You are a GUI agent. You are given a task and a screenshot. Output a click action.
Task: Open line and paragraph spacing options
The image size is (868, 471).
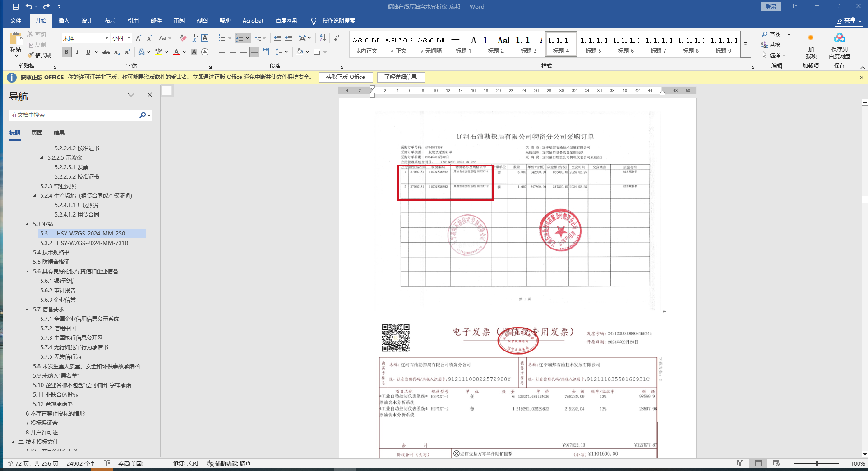(x=280, y=52)
